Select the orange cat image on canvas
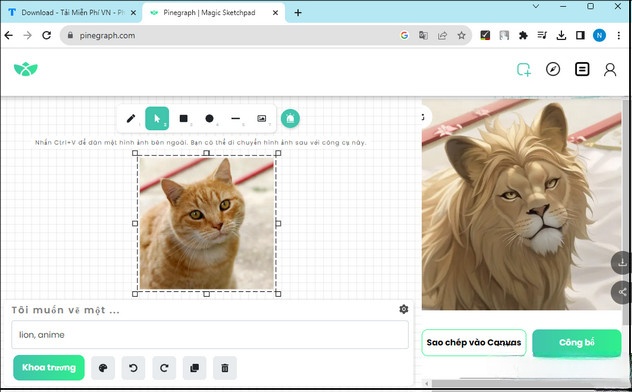This screenshot has width=632, height=392. click(206, 223)
